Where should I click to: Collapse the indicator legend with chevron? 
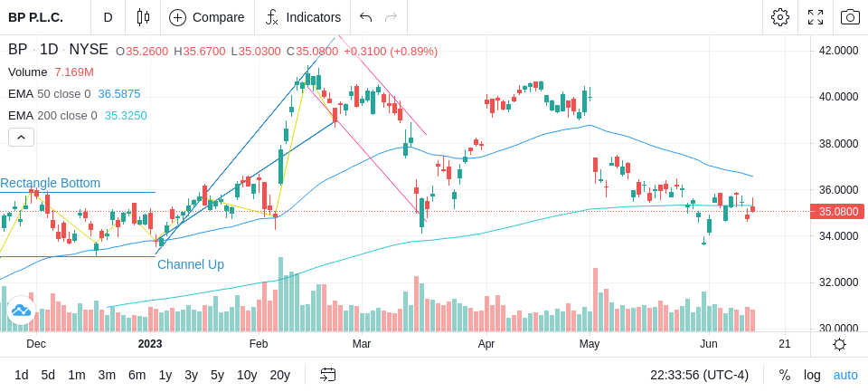pyautogui.click(x=21, y=137)
